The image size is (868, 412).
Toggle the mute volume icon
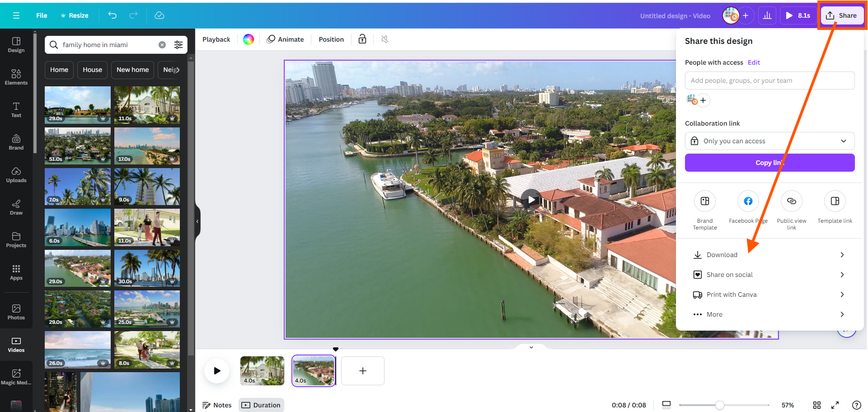[385, 39]
